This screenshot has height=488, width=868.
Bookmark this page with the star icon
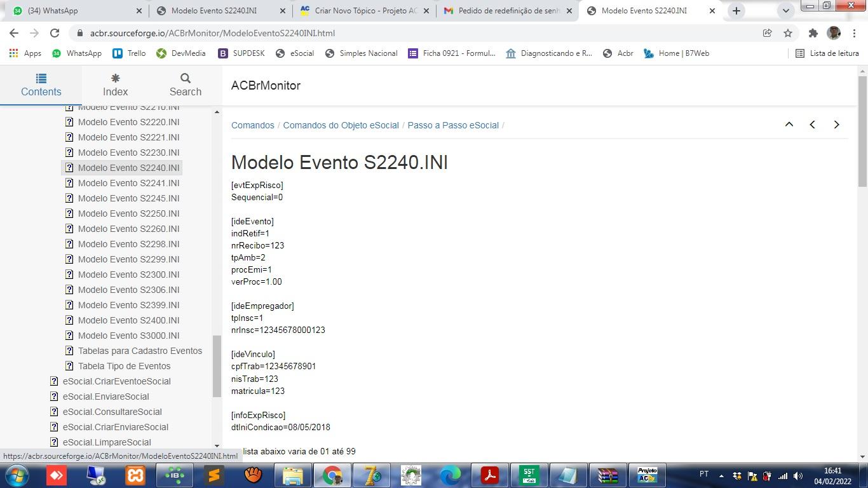[788, 33]
